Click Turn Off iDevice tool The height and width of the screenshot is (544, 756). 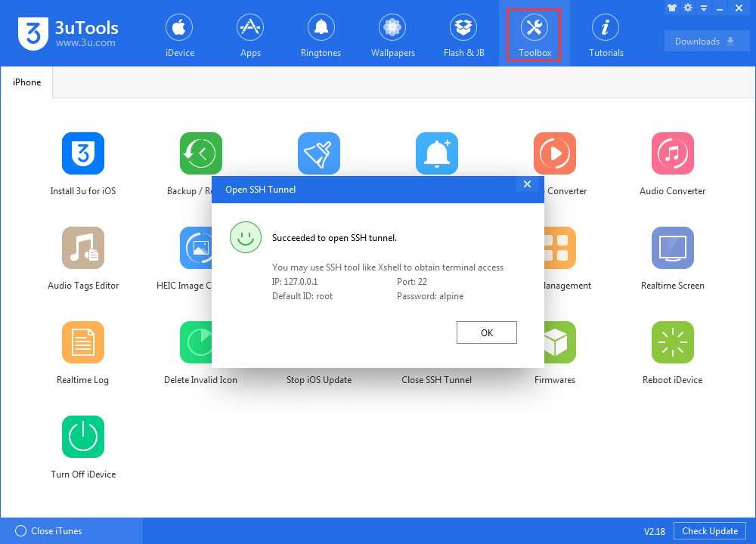(x=83, y=447)
